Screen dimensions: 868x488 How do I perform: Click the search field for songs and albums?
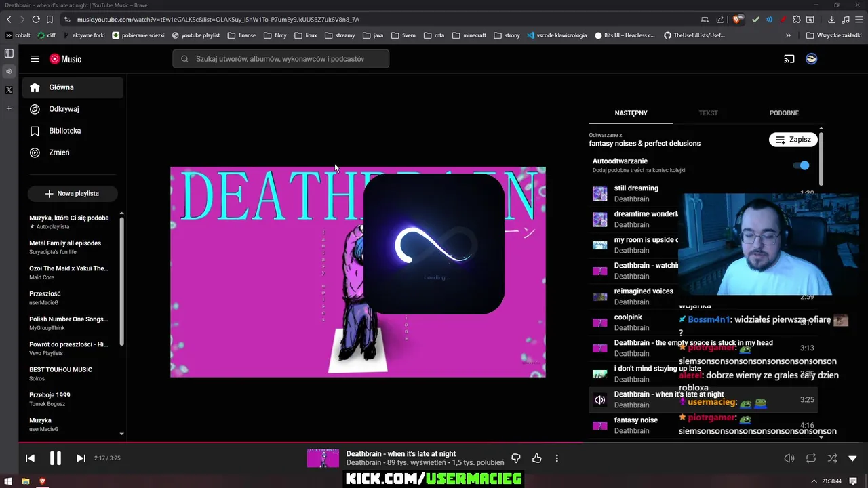(281, 59)
